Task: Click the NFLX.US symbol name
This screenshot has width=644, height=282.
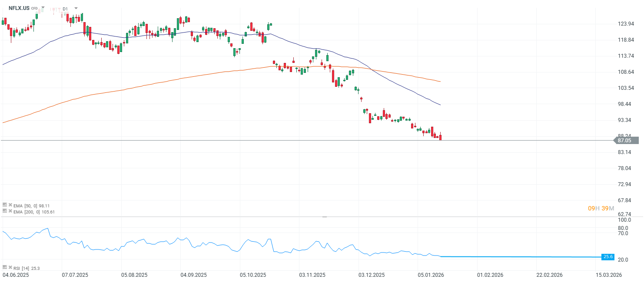Action: (x=19, y=8)
